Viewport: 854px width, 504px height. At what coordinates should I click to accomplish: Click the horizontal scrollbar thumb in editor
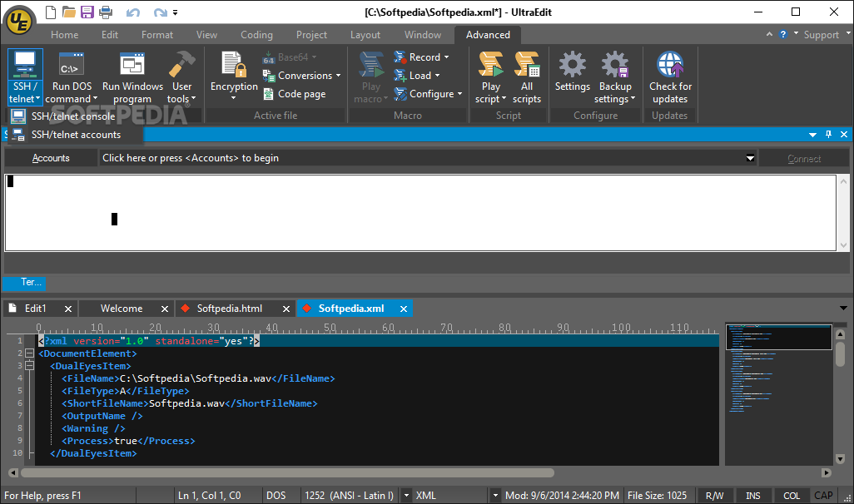(x=287, y=473)
